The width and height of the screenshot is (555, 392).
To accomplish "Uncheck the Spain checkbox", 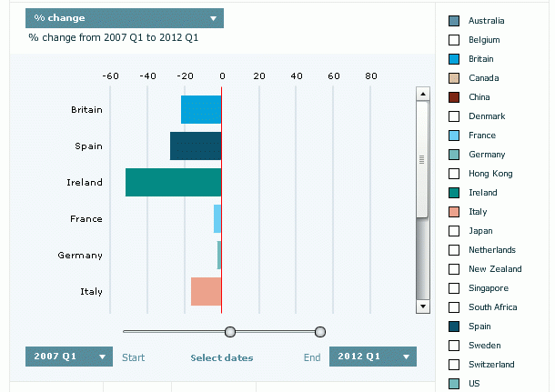I will (x=454, y=327).
